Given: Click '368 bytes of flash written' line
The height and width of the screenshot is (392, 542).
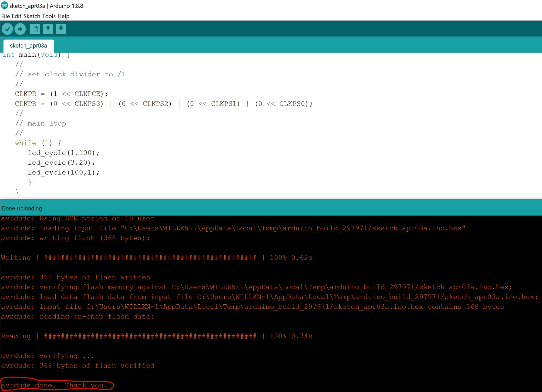Looking at the screenshot, I should pyautogui.click(x=75, y=277).
